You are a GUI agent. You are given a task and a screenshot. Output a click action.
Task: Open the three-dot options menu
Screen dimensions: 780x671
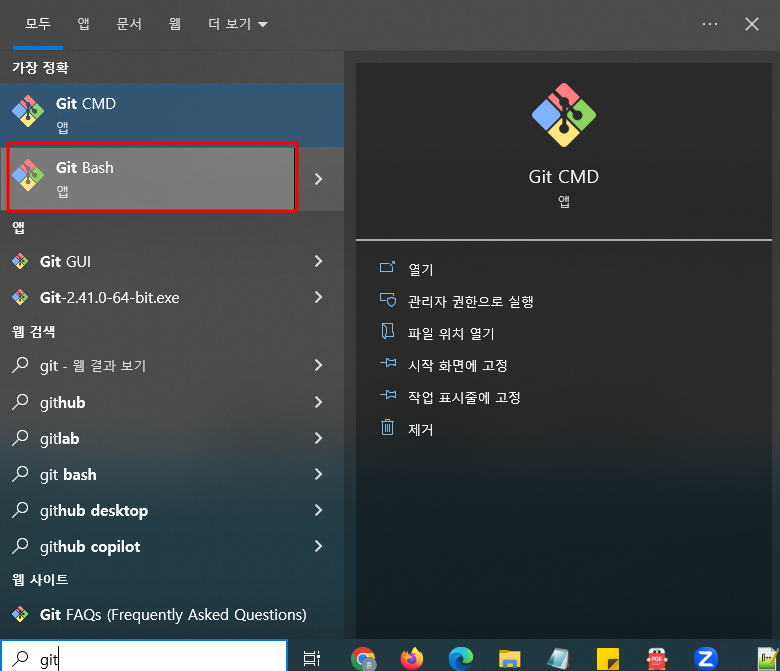coord(710,24)
